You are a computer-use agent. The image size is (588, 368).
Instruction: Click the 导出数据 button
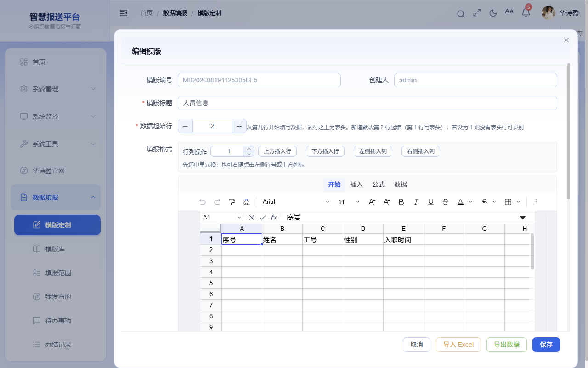coord(507,345)
